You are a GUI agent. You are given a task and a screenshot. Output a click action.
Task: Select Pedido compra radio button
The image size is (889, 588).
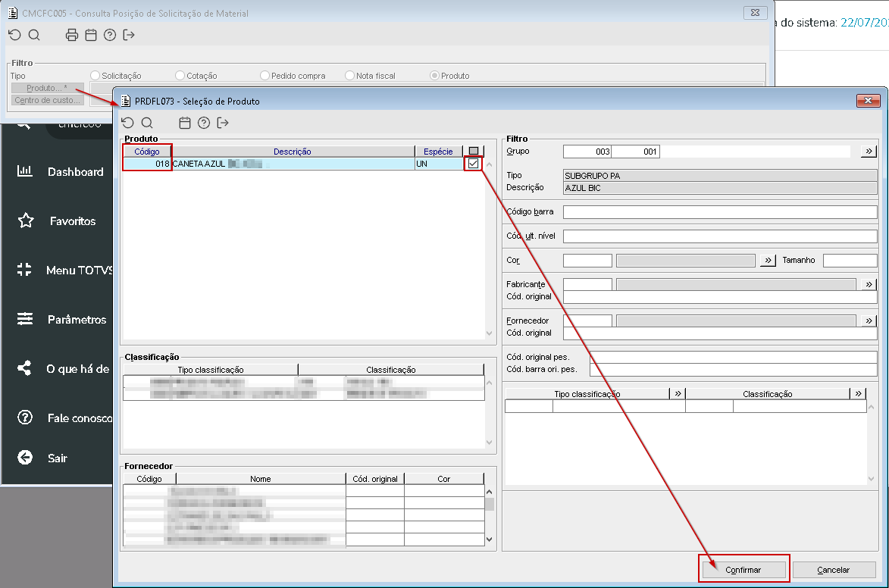(265, 76)
